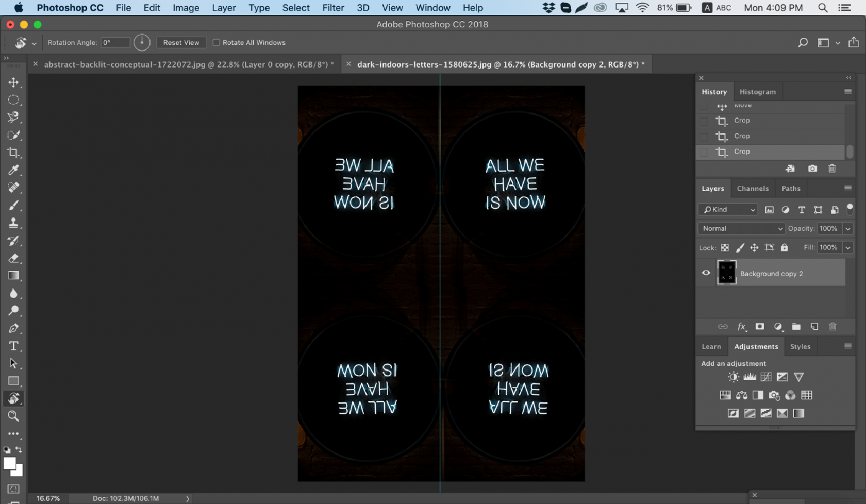Screen dimensions: 866x504
Task: Select the Horizontal Type tool
Action: coord(13,346)
